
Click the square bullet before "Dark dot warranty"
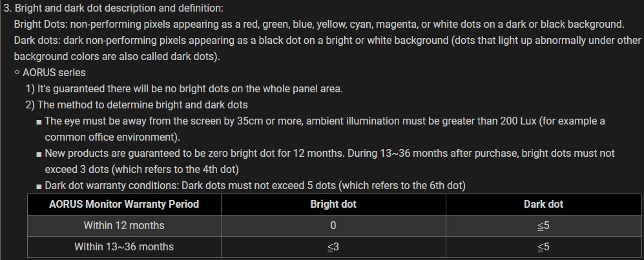pyautogui.click(x=40, y=186)
